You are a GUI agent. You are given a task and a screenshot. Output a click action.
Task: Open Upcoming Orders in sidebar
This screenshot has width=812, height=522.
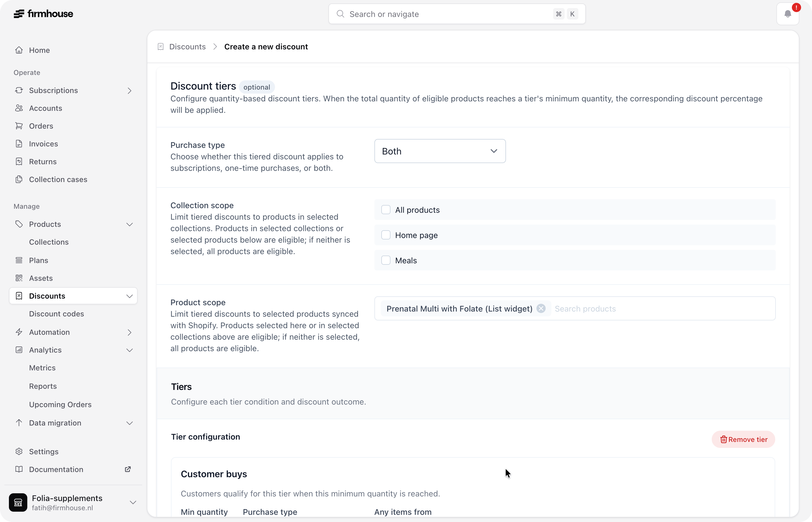60,404
